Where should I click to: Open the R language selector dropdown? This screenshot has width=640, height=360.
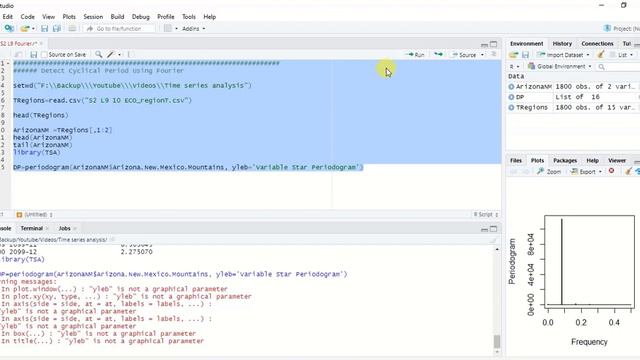pos(514,67)
